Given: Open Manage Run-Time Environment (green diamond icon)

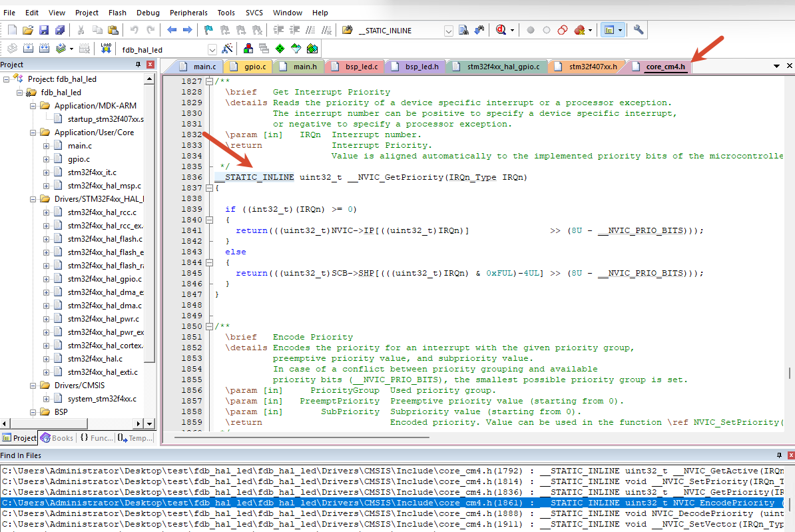Looking at the screenshot, I should point(280,49).
